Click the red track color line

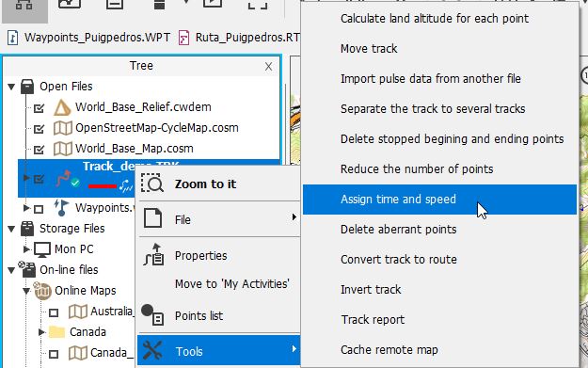(x=103, y=185)
